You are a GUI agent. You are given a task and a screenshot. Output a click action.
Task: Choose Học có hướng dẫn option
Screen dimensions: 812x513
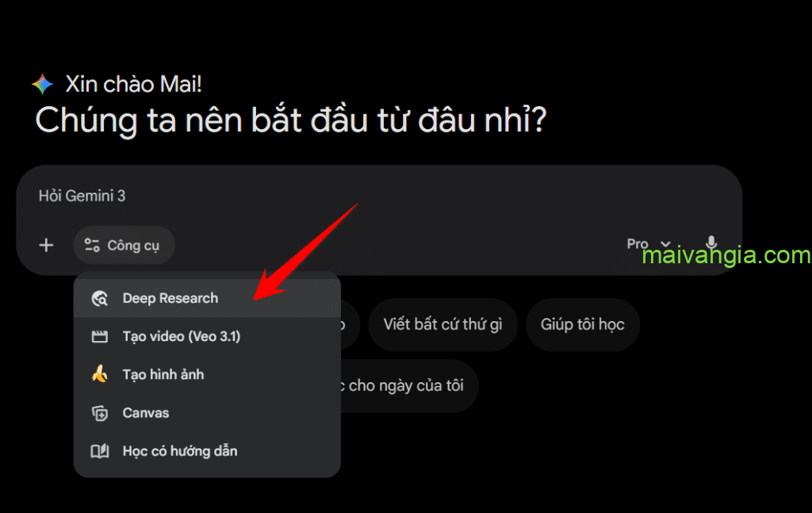(207, 451)
